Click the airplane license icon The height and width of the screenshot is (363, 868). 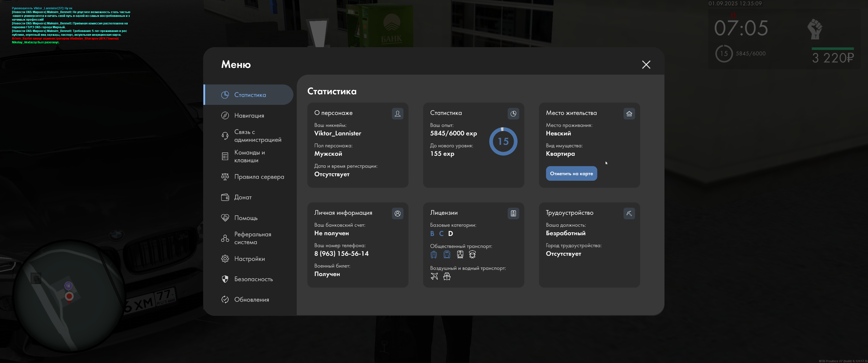tap(434, 277)
